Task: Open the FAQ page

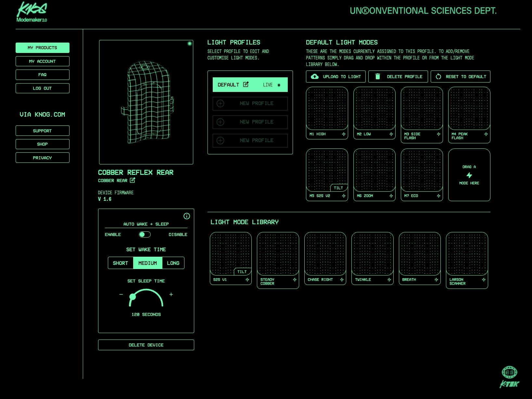Action: 43,75
